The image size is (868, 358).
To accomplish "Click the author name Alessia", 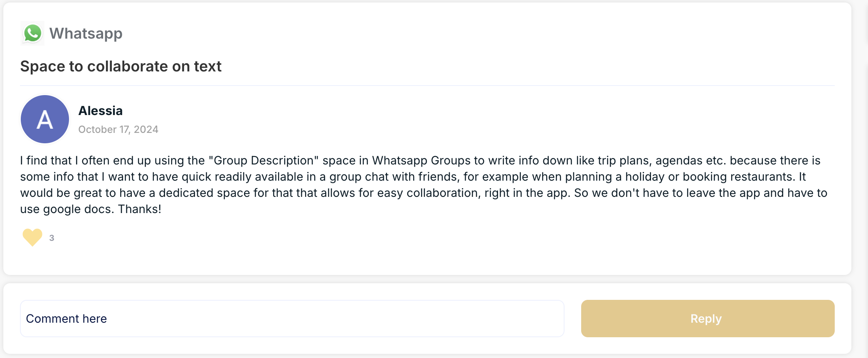I will pos(101,111).
